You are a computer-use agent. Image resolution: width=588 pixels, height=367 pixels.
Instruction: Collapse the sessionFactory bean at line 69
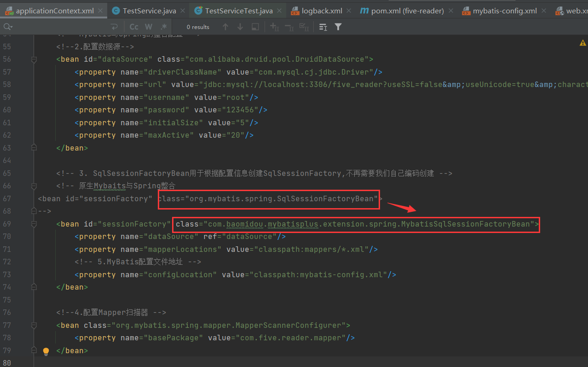[33, 224]
